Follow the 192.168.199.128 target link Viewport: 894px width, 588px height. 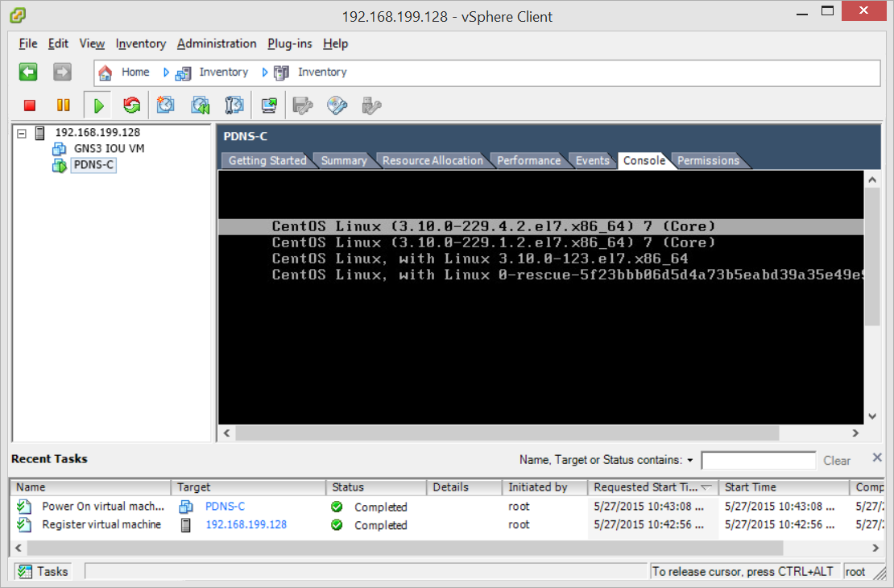tap(246, 524)
